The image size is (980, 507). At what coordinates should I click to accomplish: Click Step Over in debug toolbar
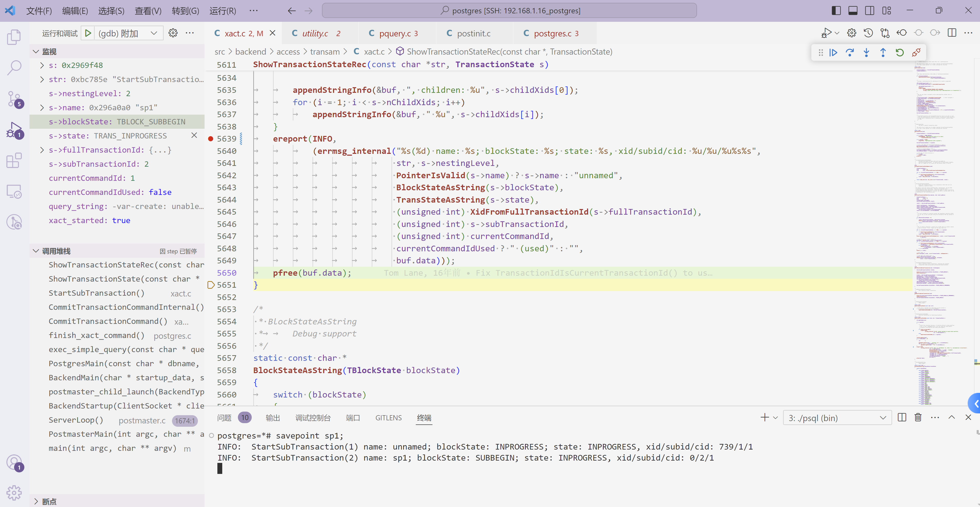pyautogui.click(x=850, y=53)
